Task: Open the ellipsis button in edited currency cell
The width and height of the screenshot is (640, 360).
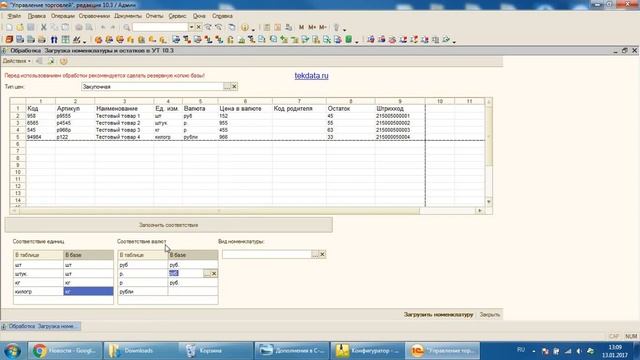Action: [207, 273]
